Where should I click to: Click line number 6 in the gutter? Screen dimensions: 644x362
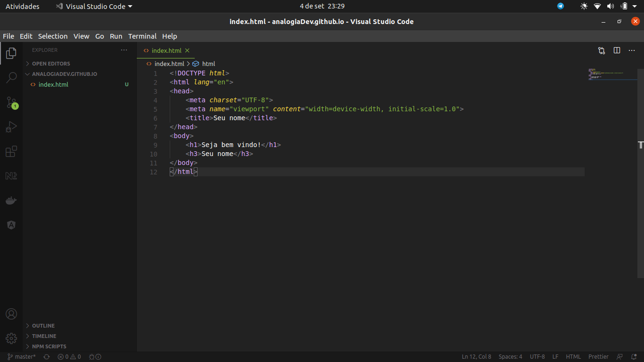(x=156, y=118)
